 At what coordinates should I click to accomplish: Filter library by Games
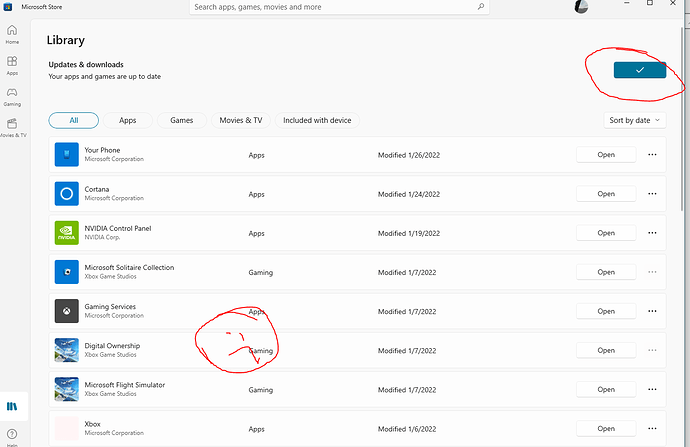point(181,120)
